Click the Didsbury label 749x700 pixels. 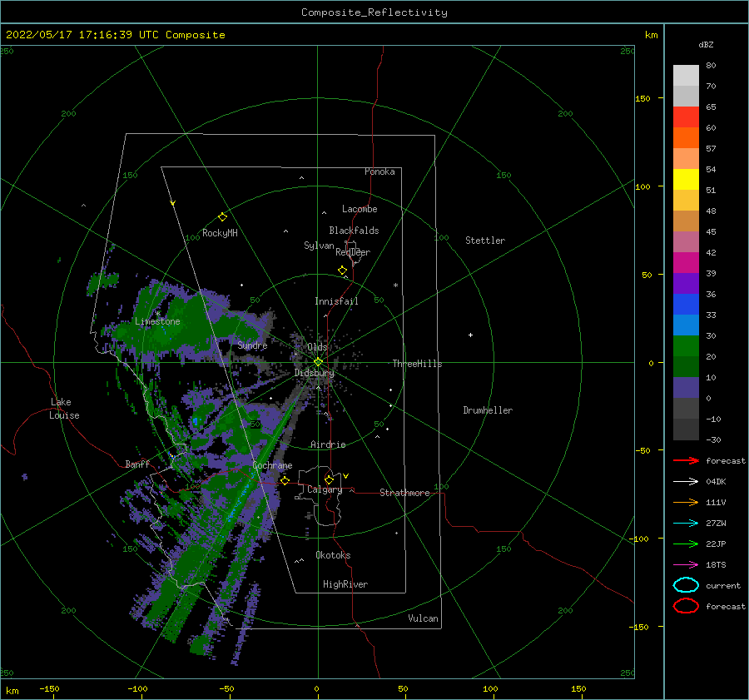coord(314,373)
